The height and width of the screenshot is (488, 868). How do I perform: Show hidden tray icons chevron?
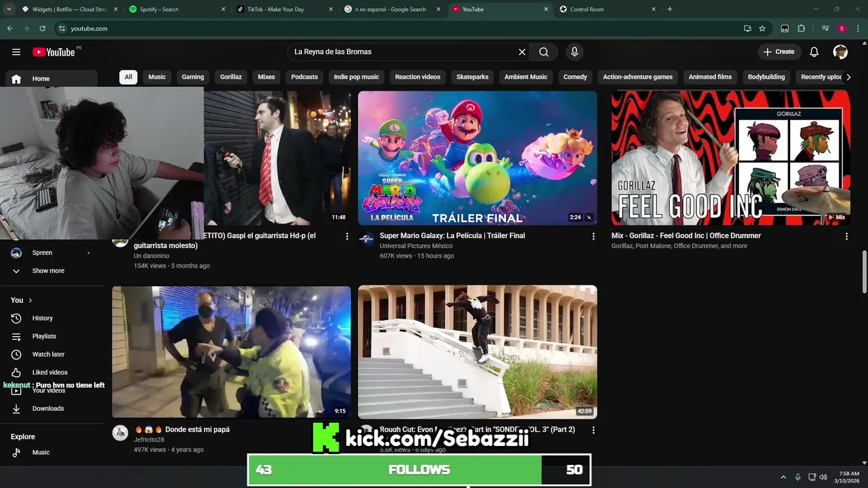tap(783, 477)
